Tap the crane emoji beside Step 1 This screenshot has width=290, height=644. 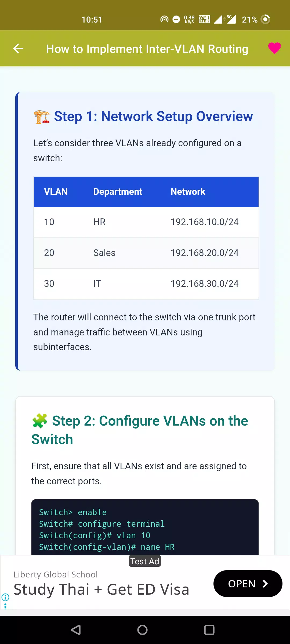point(42,117)
